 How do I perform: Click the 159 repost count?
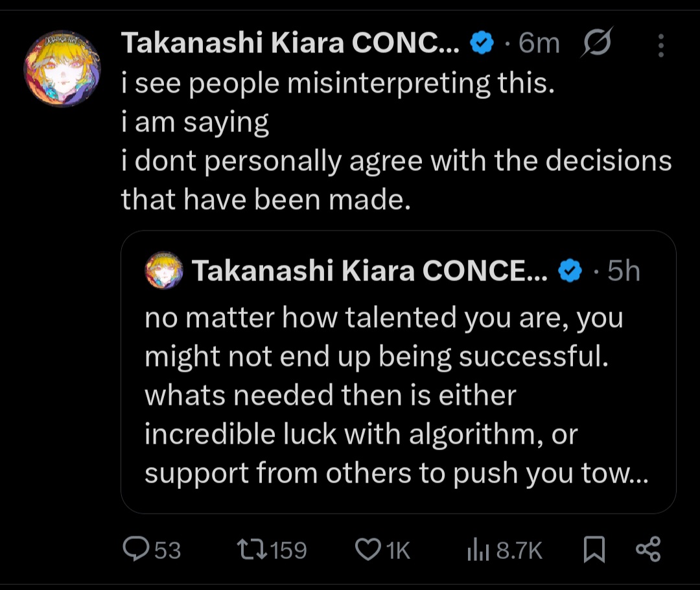[288, 550]
